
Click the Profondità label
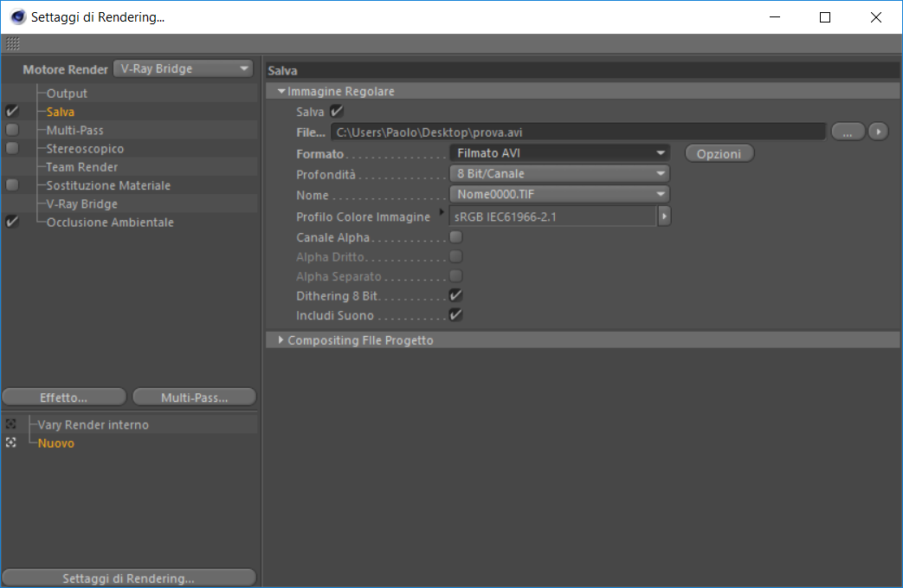(326, 174)
